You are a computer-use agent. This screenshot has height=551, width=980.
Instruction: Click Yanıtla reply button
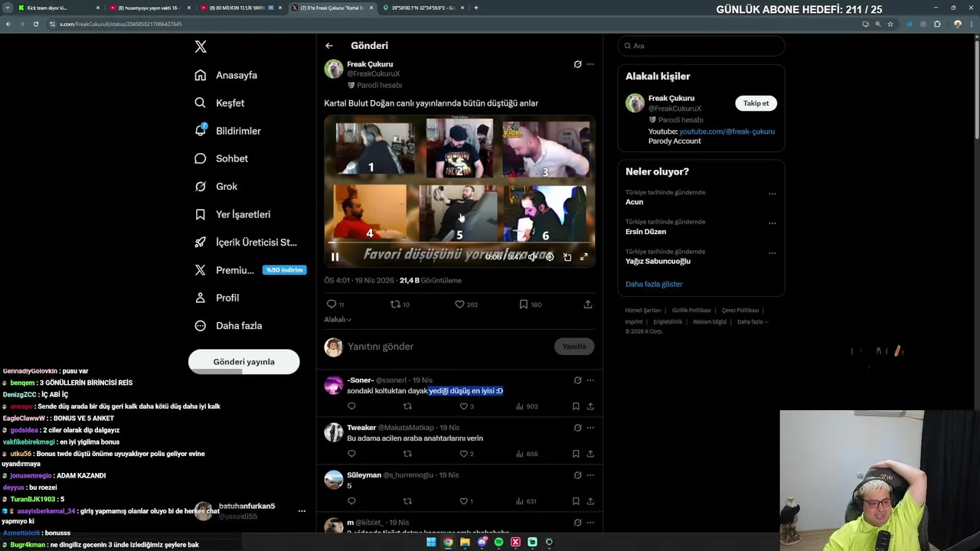(574, 347)
